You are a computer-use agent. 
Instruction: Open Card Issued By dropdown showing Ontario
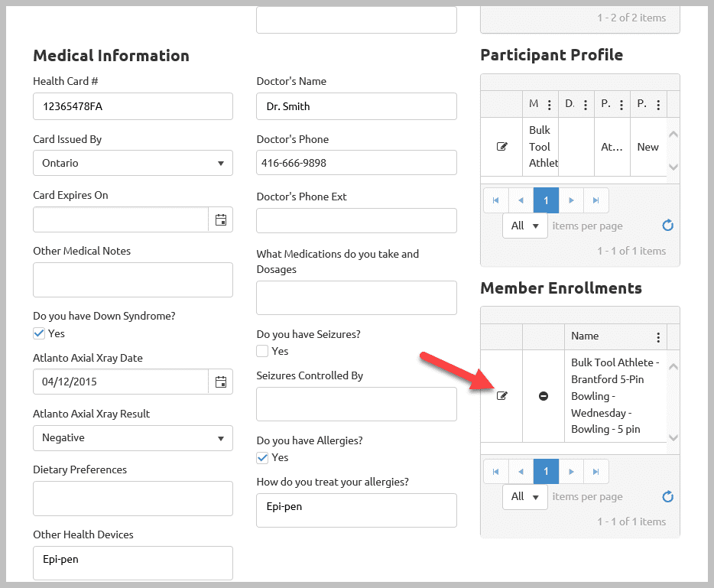pos(133,163)
